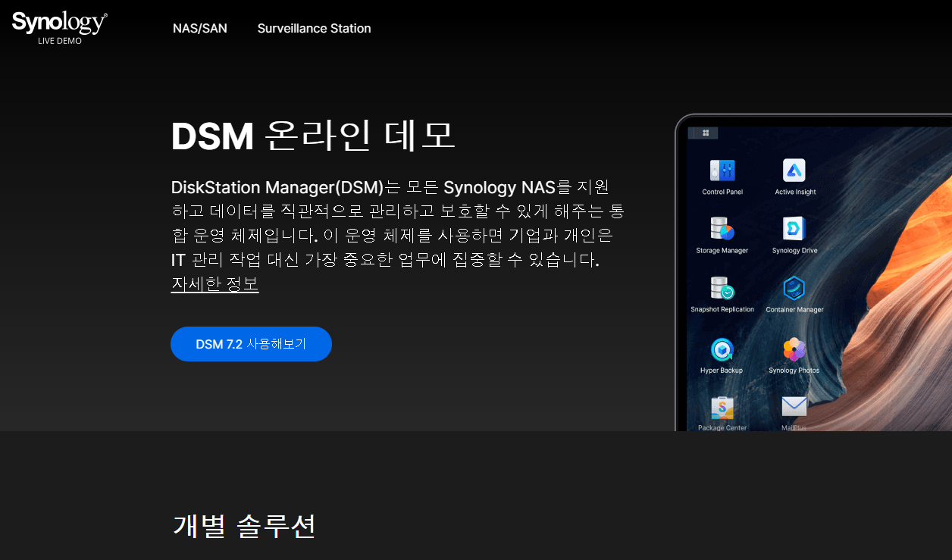Follow the 자세한 정보 link

[x=215, y=284]
